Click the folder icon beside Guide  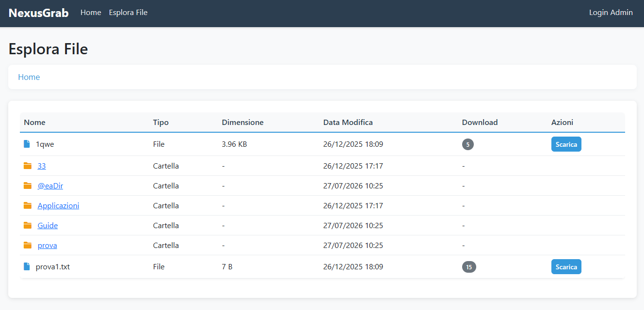pyautogui.click(x=28, y=225)
